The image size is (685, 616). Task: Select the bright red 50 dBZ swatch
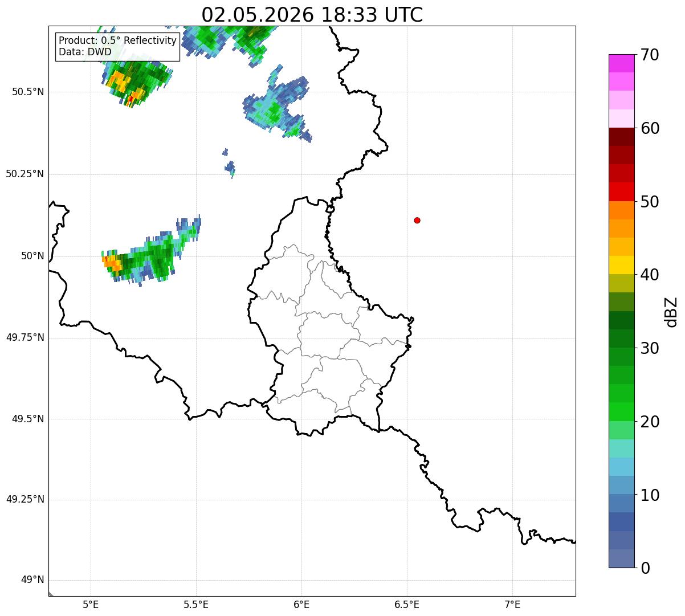[x=622, y=192]
